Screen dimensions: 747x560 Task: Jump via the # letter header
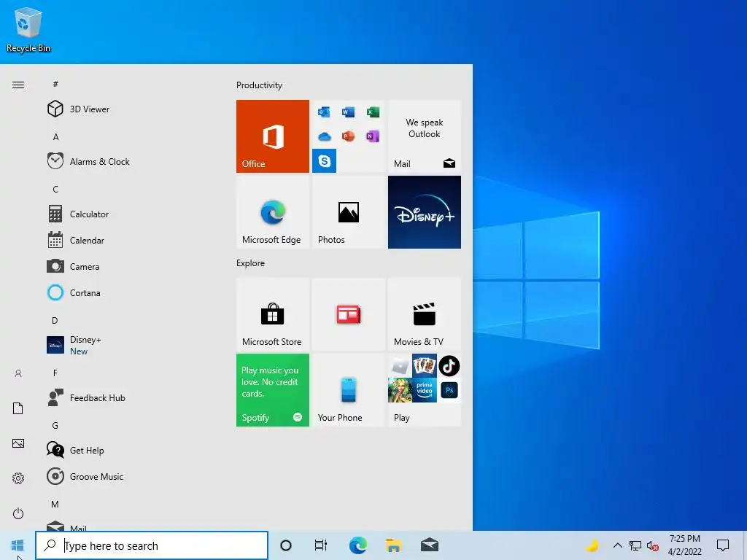55,84
